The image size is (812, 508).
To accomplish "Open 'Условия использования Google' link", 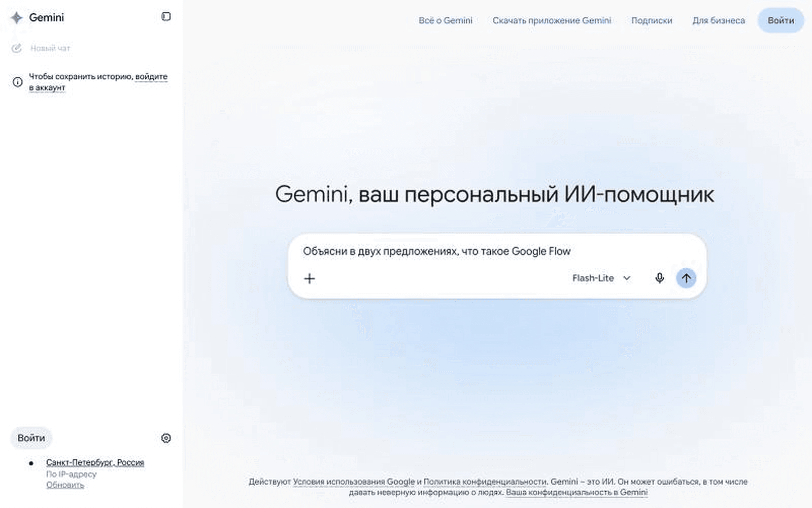I will [x=354, y=482].
